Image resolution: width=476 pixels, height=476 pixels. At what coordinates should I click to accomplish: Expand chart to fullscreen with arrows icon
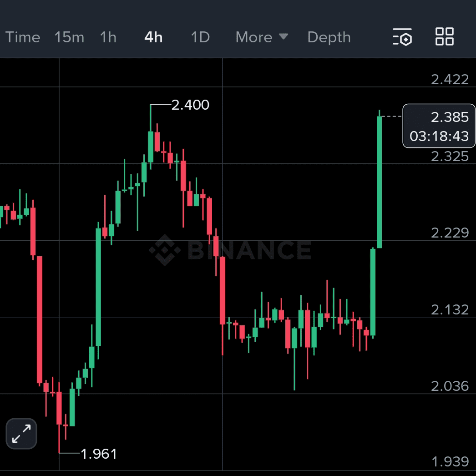(x=21, y=433)
